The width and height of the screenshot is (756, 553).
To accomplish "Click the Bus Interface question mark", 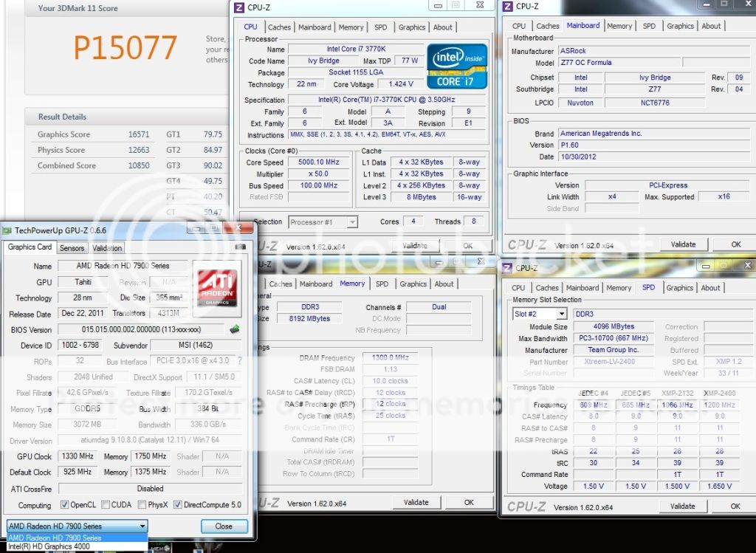I will click(239, 361).
